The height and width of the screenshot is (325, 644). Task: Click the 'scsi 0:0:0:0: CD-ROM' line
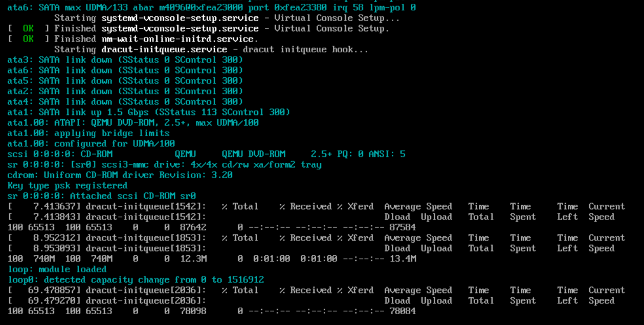coord(206,154)
